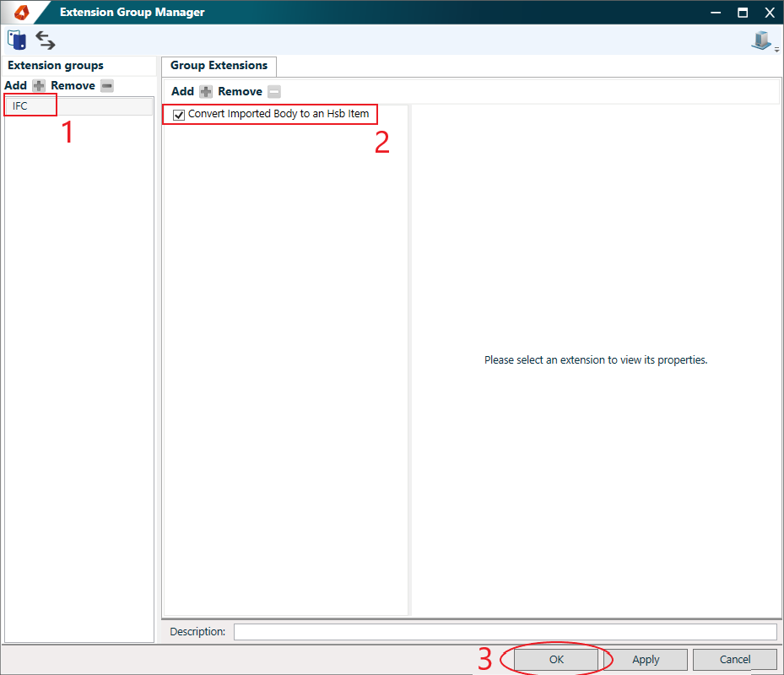Screen dimensions: 784x675
Task: Click the Apply button
Action: click(646, 660)
